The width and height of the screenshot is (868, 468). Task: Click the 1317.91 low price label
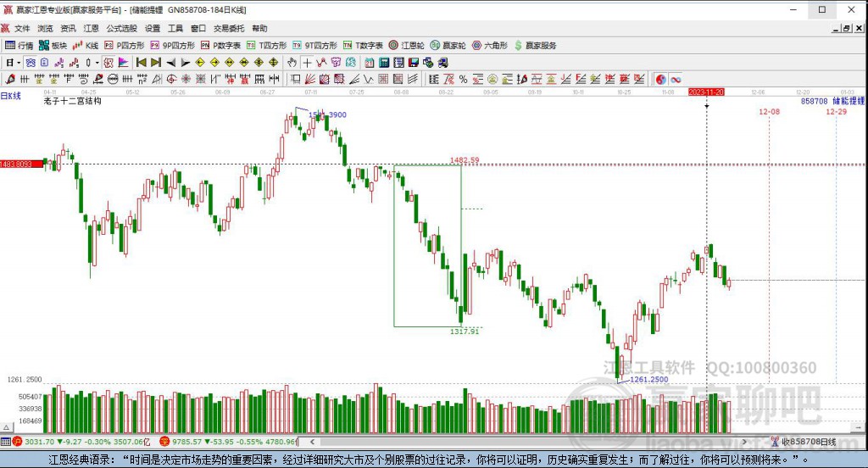click(x=465, y=331)
